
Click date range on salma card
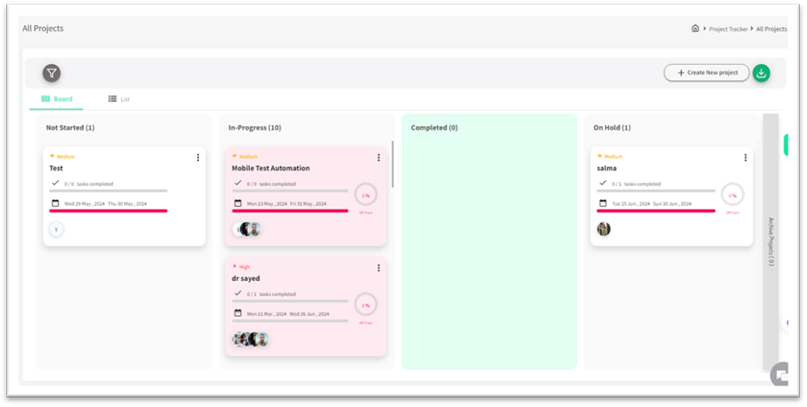[x=652, y=204]
